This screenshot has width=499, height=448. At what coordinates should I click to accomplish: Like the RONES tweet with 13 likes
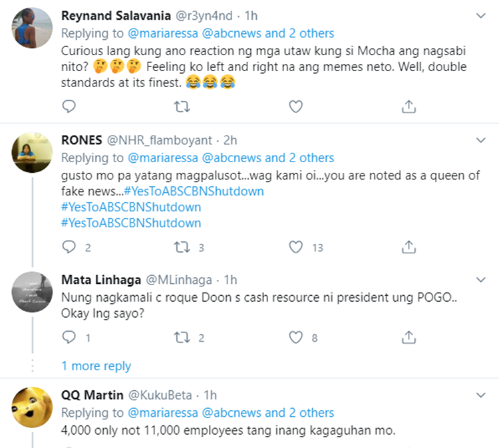(x=296, y=247)
